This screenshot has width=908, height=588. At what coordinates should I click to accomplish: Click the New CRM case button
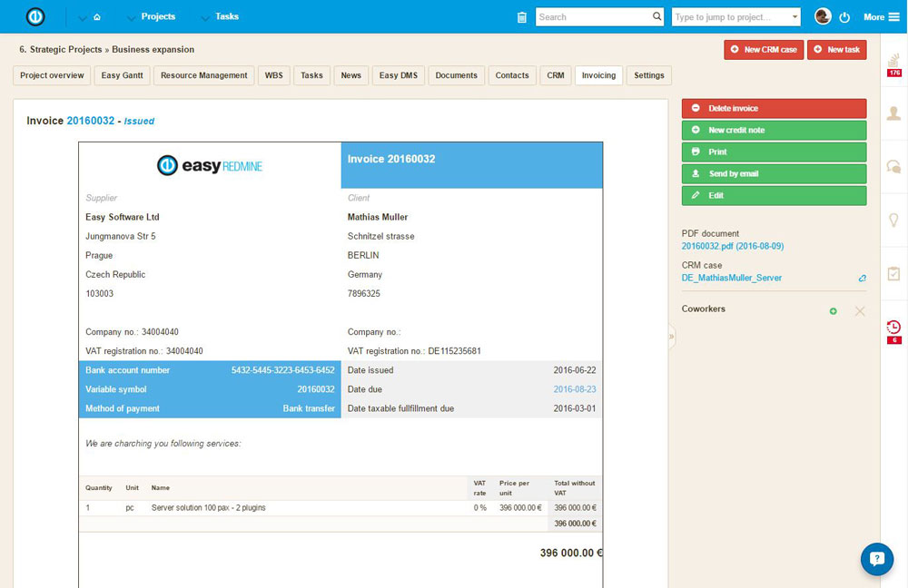coord(764,50)
